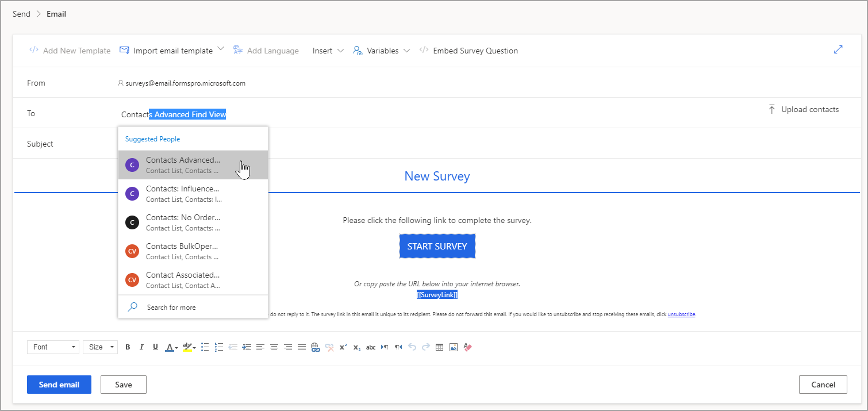This screenshot has height=411, width=868.
Task: Insert an image
Action: (454, 347)
